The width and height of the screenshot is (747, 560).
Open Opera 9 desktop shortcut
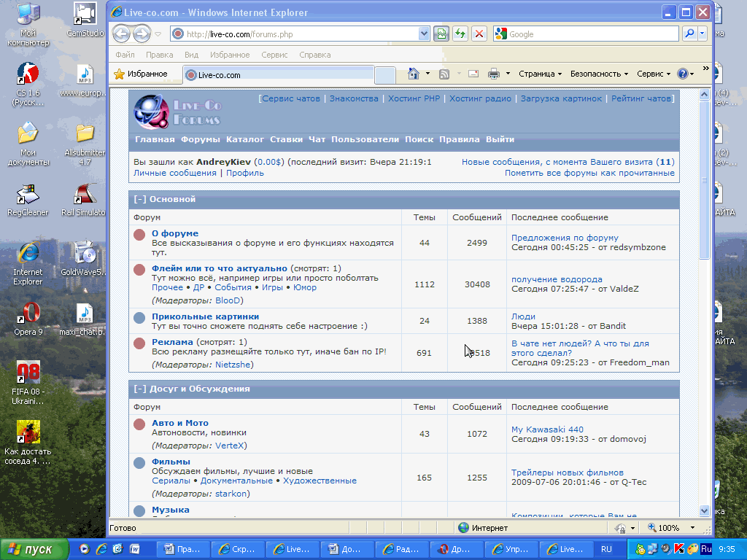[28, 318]
